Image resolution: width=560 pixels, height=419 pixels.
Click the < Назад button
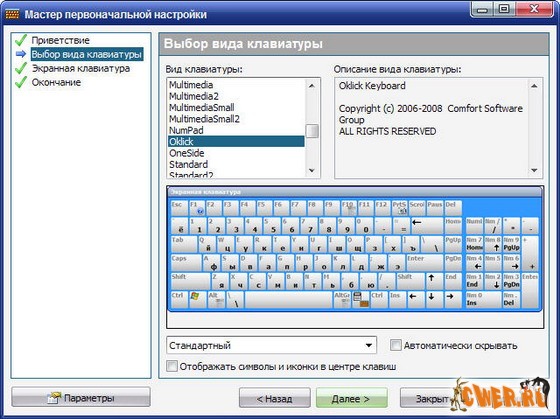pyautogui.click(x=274, y=398)
